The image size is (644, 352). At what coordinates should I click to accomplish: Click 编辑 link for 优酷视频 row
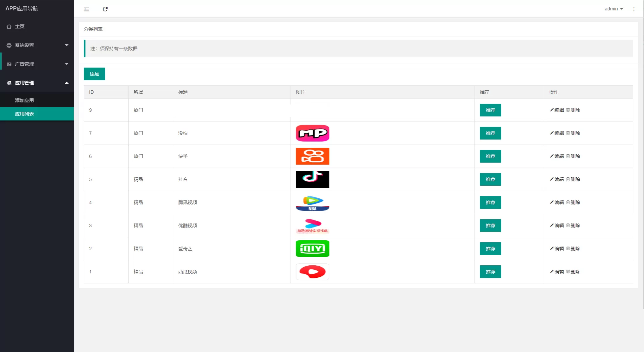click(x=559, y=226)
